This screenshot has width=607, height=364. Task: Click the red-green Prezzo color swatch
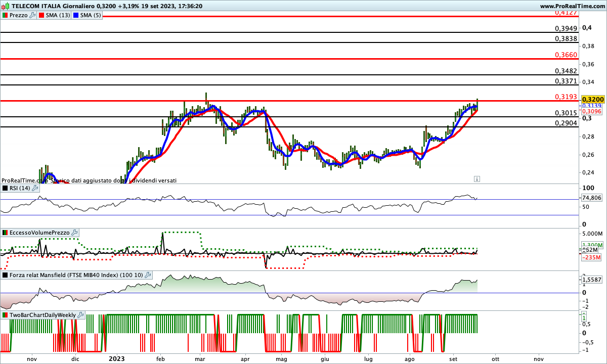click(x=6, y=16)
